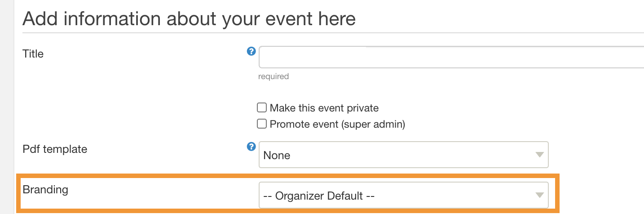Click the 'Add information about your event here' heading

tap(189, 19)
